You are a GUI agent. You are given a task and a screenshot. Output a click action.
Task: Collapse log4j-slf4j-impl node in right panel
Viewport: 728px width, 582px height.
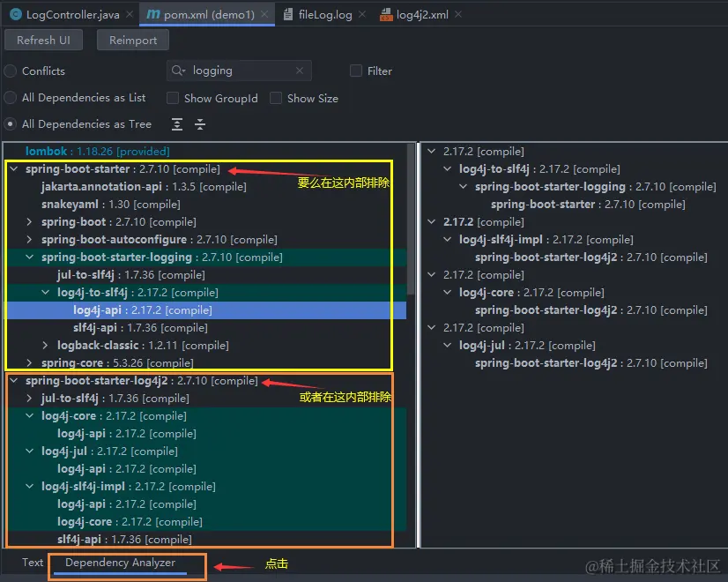pos(448,240)
